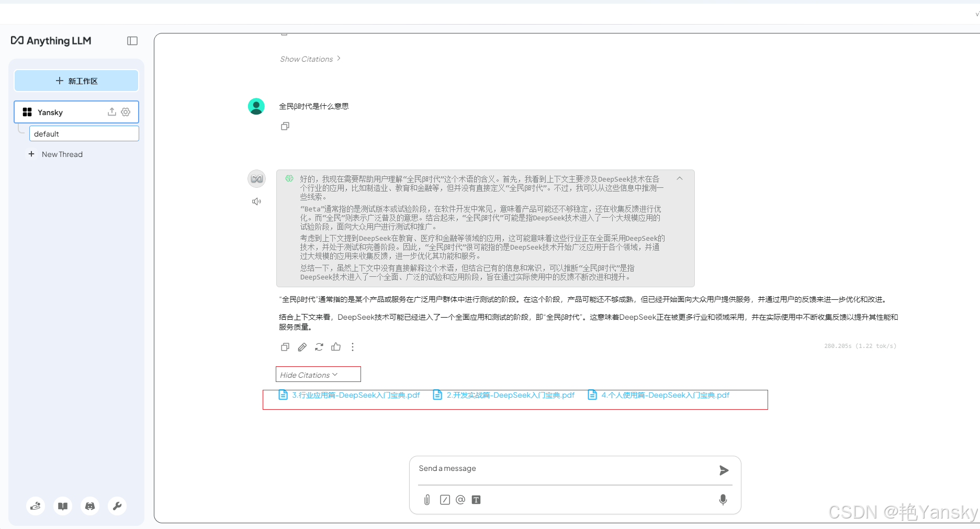Open the upload documents icon for Yansky
This screenshot has width=980, height=529.
(111, 112)
